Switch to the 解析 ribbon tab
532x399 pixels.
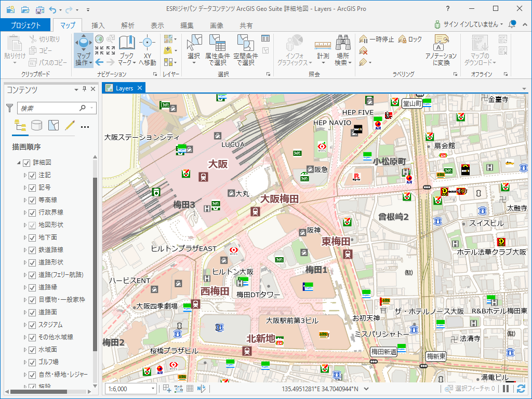point(127,25)
